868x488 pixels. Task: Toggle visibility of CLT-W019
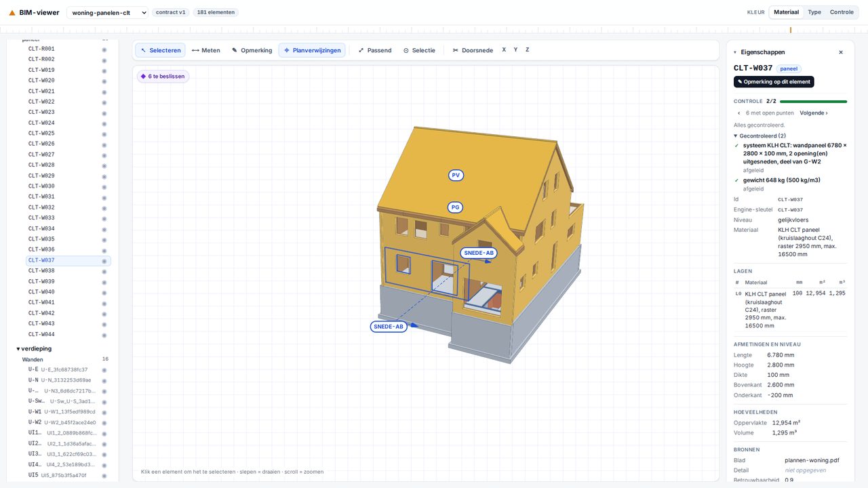(x=104, y=70)
